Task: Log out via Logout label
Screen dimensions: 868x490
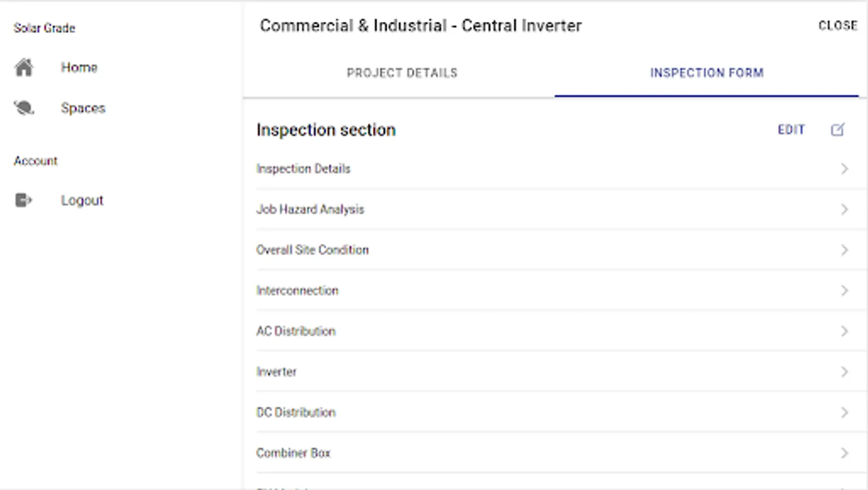Action: click(82, 200)
